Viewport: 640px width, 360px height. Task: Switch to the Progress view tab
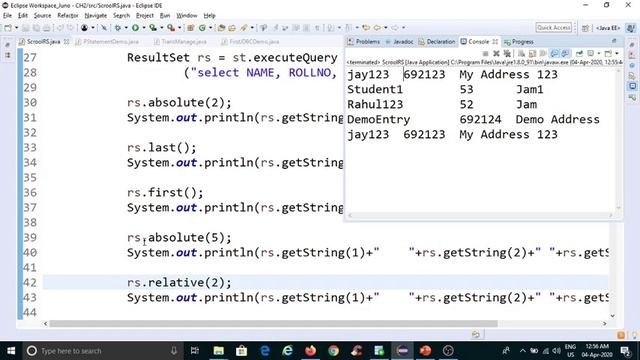[519, 42]
